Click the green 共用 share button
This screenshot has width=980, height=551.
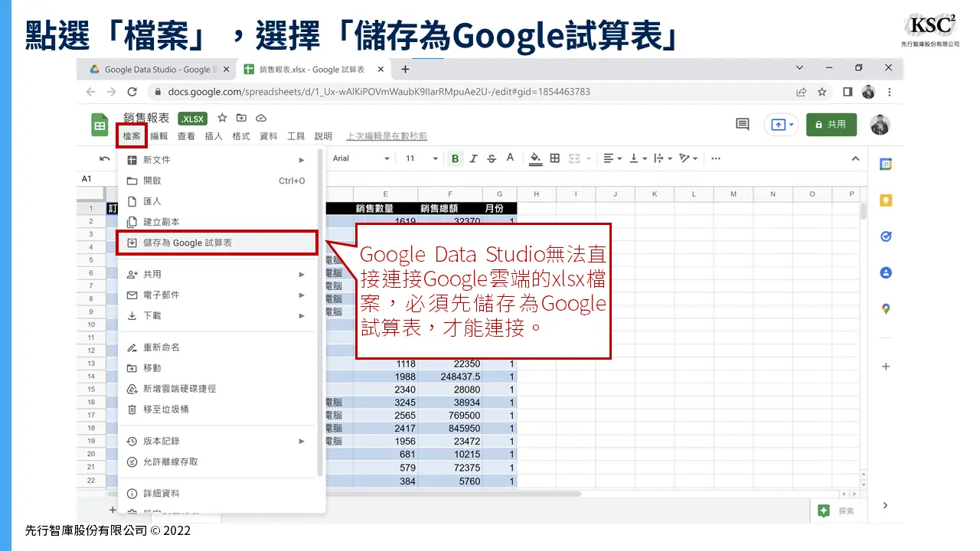(x=831, y=124)
